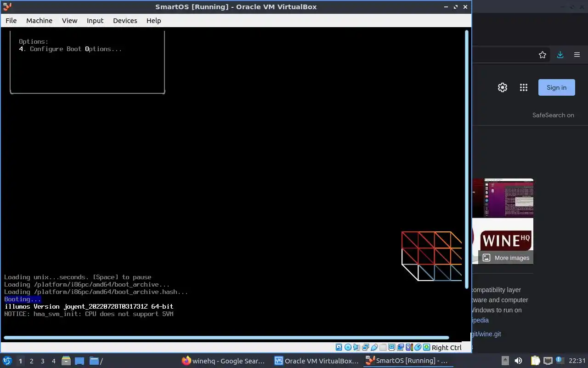Switch to Oracle VM VirtualBox Manager task
The height and width of the screenshot is (368, 588).
pyautogui.click(x=317, y=361)
